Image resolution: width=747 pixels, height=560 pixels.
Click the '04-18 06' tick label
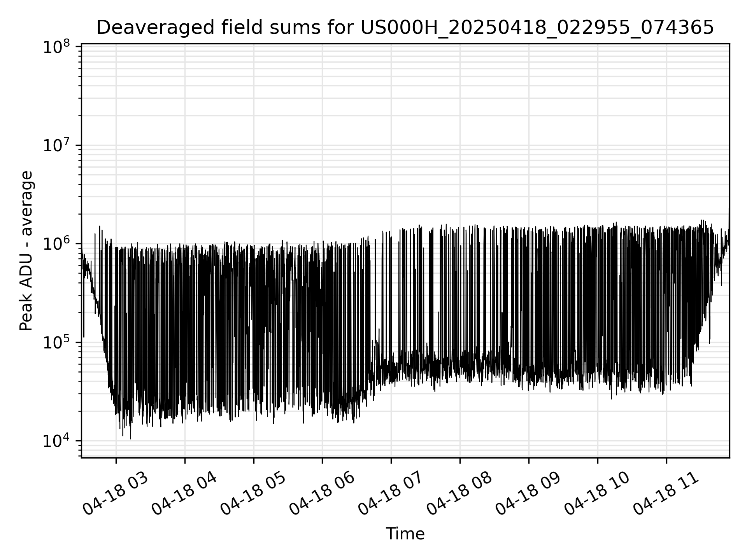coord(322,494)
